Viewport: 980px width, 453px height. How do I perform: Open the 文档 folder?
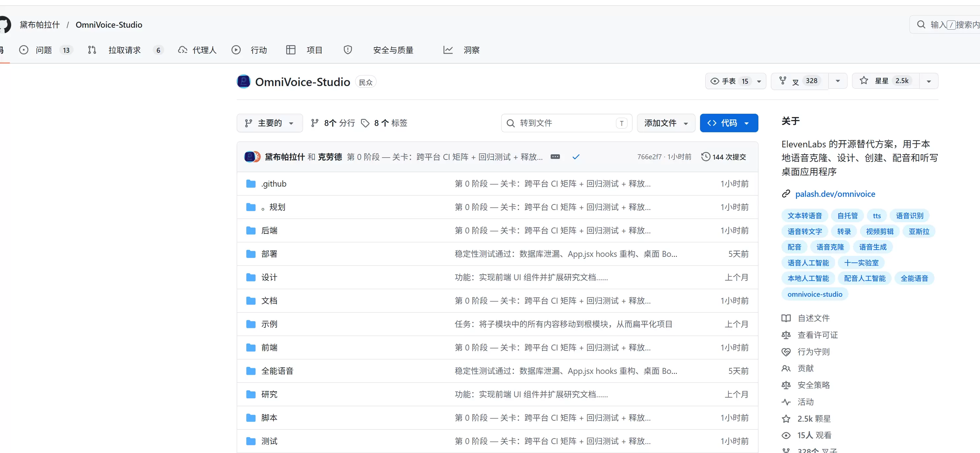click(269, 300)
